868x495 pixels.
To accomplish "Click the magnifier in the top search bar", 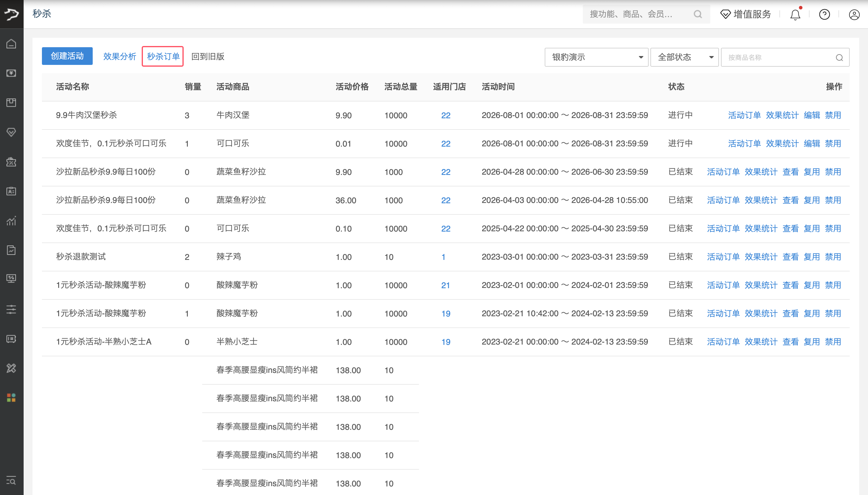I will point(698,14).
